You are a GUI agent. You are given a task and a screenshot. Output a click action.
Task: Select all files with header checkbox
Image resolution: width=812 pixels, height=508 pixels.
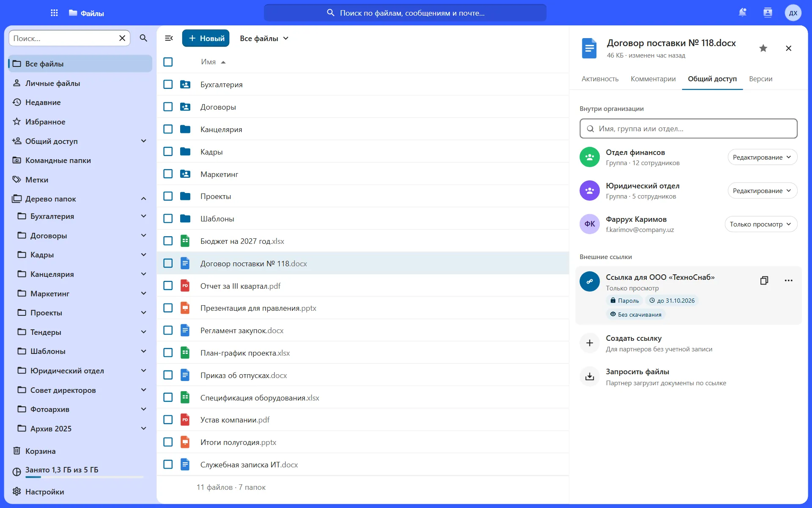(x=168, y=62)
